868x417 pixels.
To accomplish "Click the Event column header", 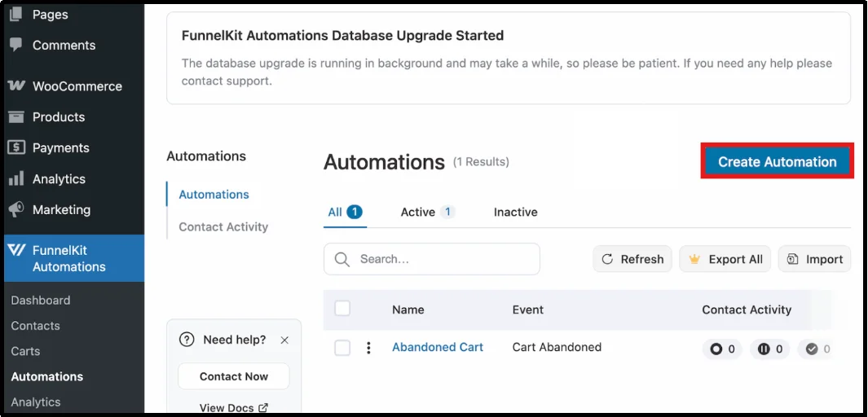I will coord(528,309).
